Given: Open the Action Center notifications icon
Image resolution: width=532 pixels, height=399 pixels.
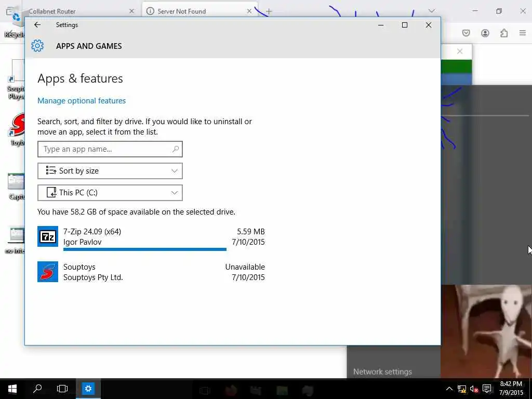Looking at the screenshot, I should (x=487, y=389).
